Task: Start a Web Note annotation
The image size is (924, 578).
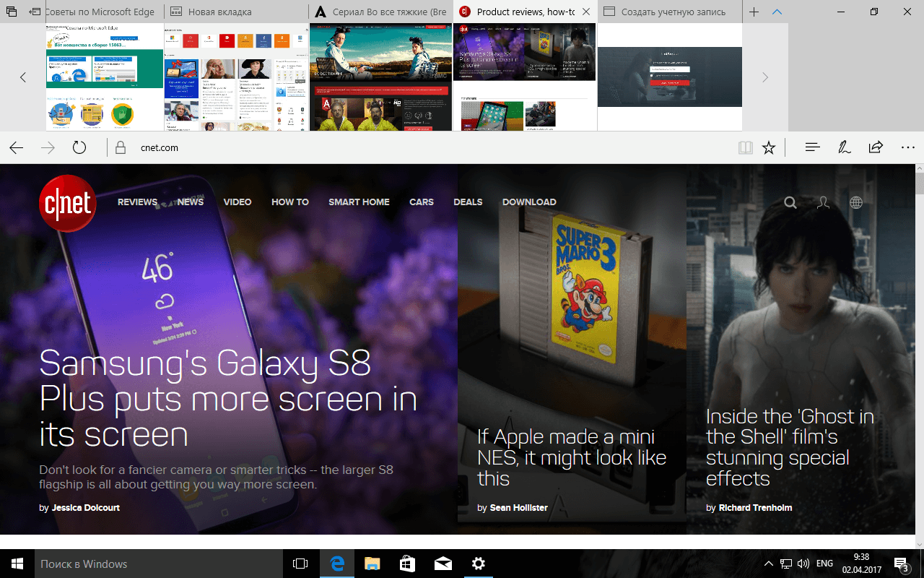Action: [844, 147]
